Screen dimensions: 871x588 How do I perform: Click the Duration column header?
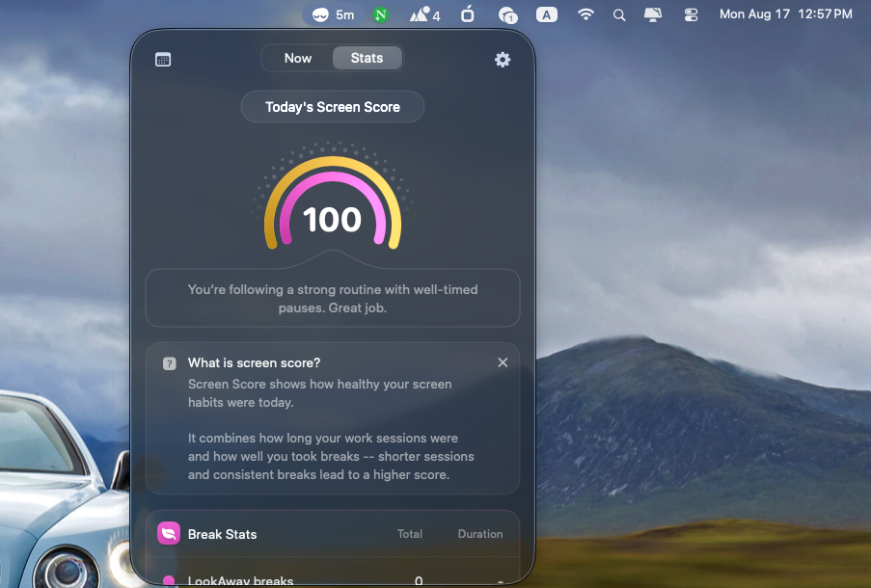pyautogui.click(x=480, y=534)
